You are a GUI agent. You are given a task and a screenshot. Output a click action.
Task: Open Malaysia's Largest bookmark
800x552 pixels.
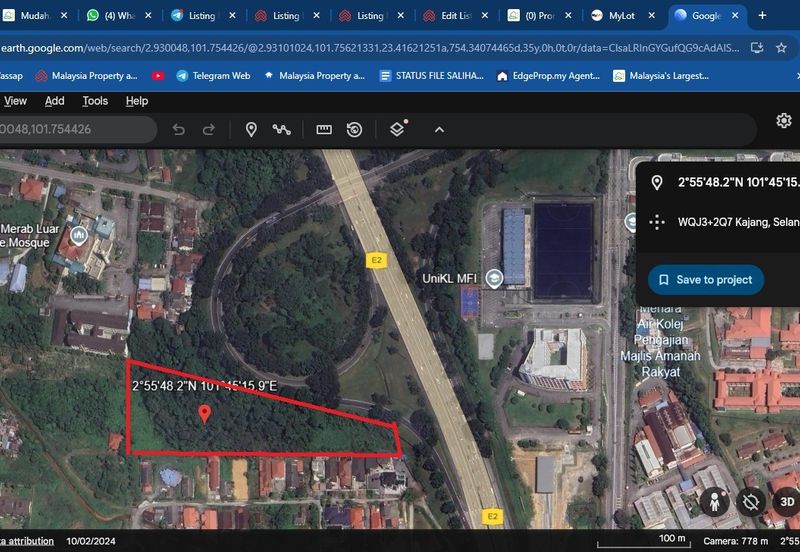[x=661, y=76]
